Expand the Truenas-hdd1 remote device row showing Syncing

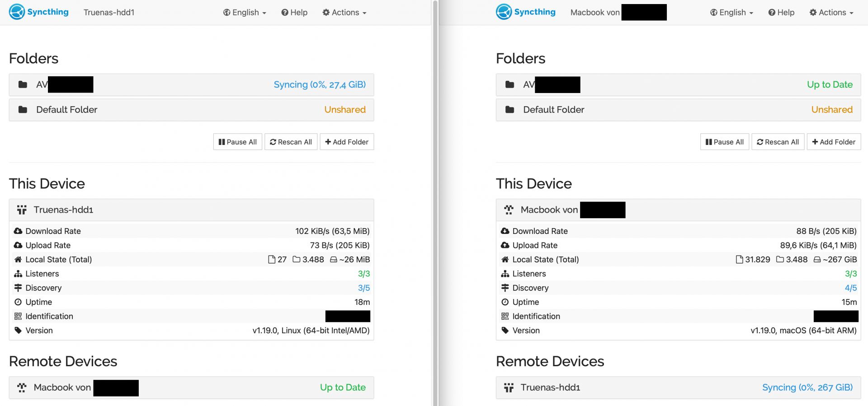pos(678,387)
